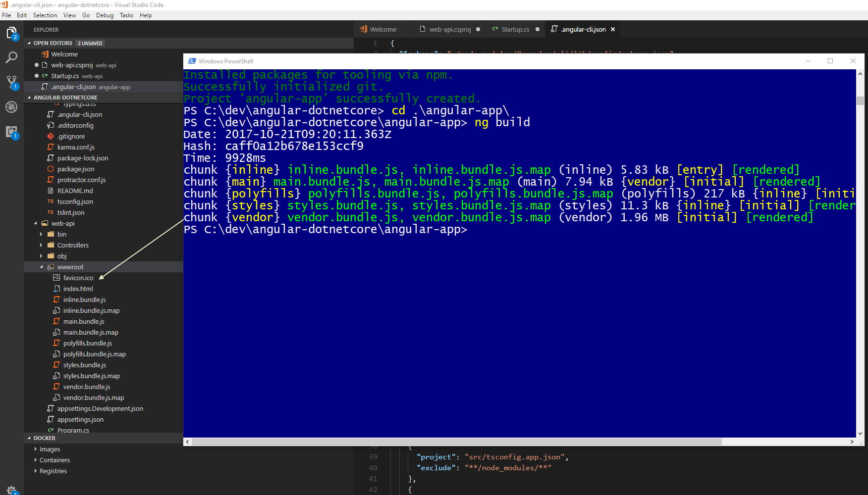Click PowerShell horizontal scroll right arrow

point(852,442)
